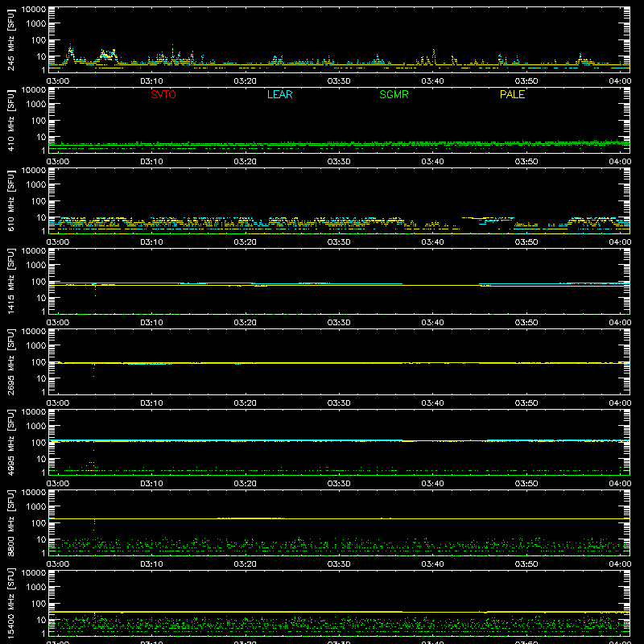The width and height of the screenshot is (644, 644).
Task: Click the 04:00 tick under the 8800 MHz plot
Action: click(620, 564)
